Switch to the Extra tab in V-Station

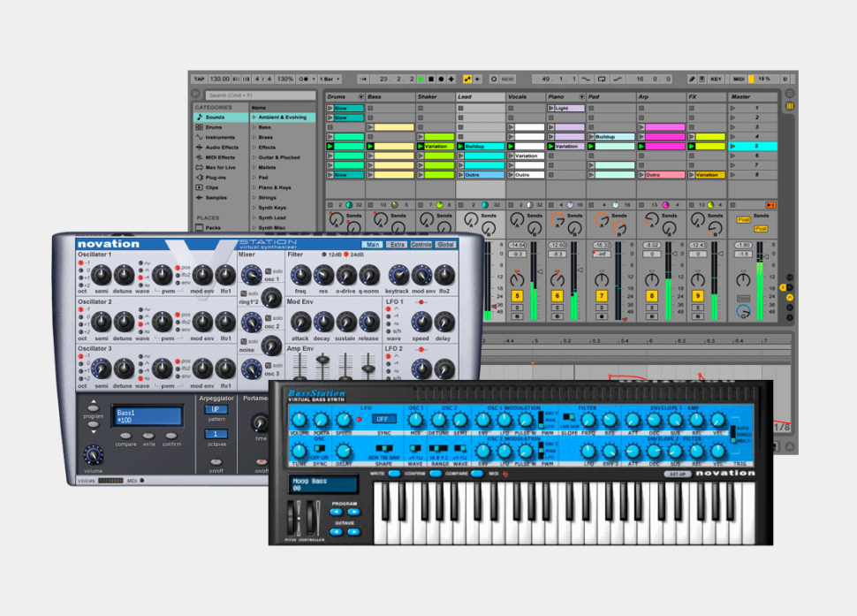click(x=397, y=244)
